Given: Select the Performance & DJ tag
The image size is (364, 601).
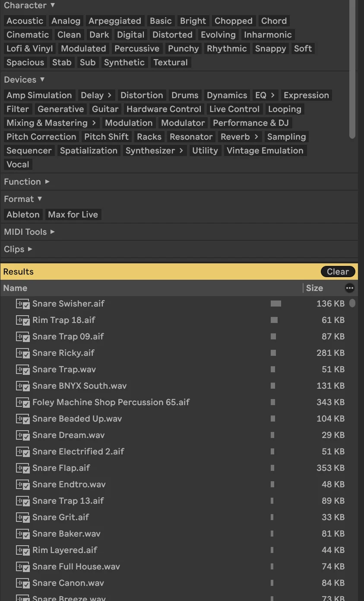Looking at the screenshot, I should click(250, 123).
